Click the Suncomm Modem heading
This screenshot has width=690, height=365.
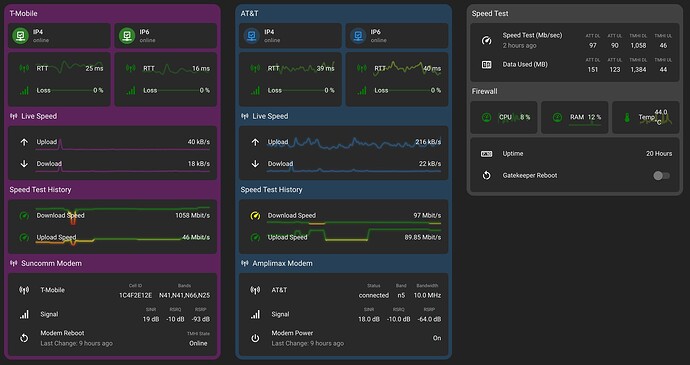(x=51, y=263)
